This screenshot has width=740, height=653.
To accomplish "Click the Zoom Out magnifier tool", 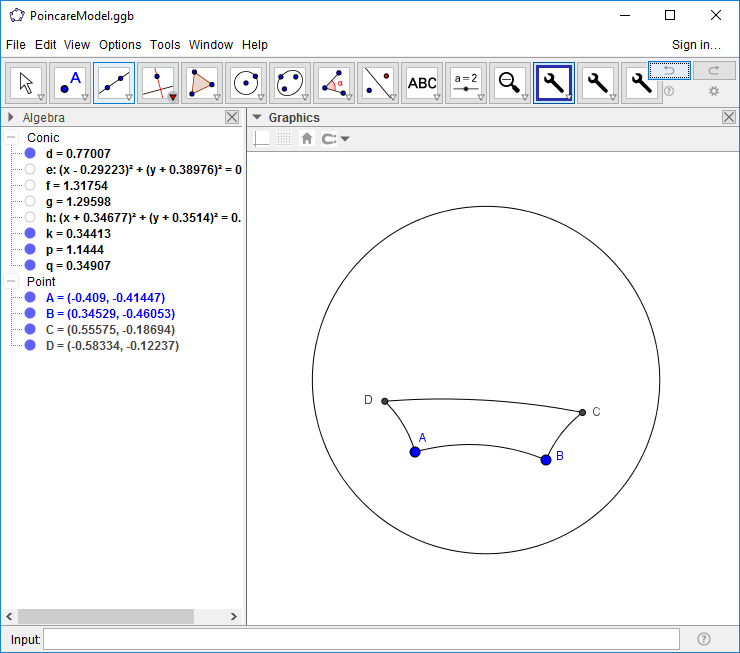I will coord(510,83).
